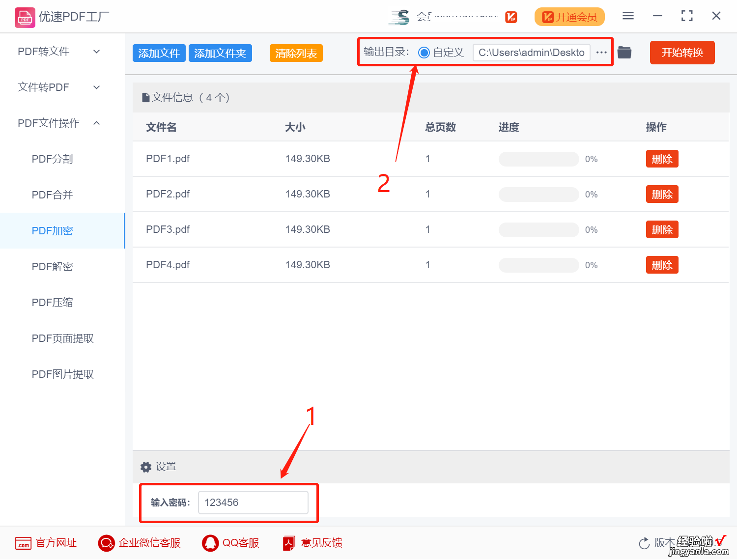Click the 进度 column header
737x560 pixels.
click(x=509, y=127)
